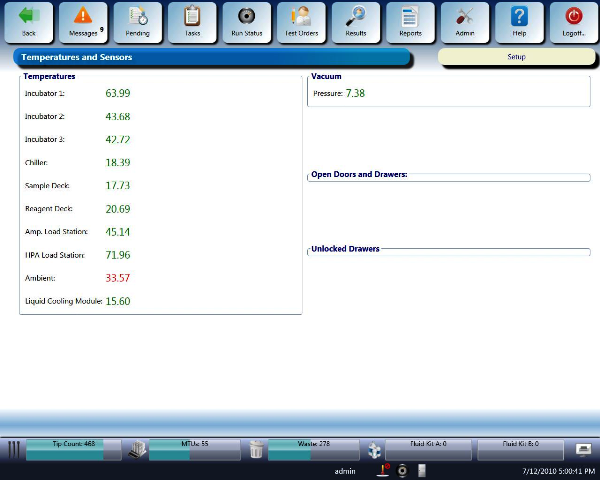This screenshot has height=480, width=600.
Task: Open Test Orders
Action: coord(301,22)
